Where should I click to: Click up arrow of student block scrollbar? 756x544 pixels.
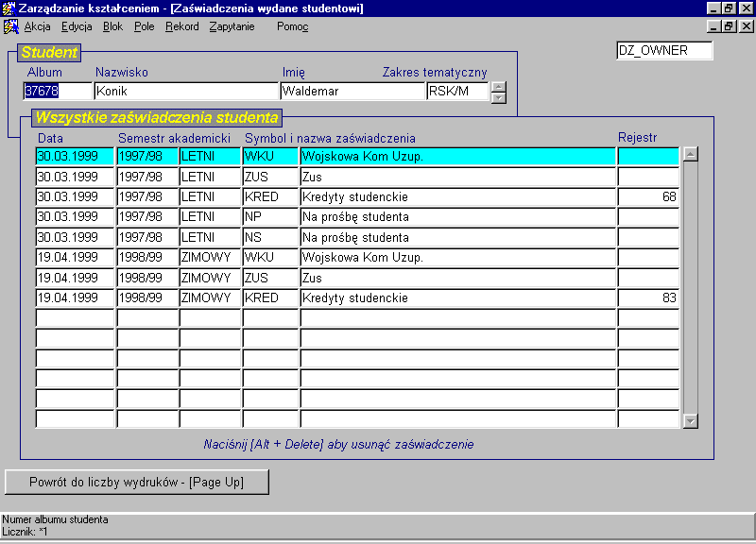(499, 87)
